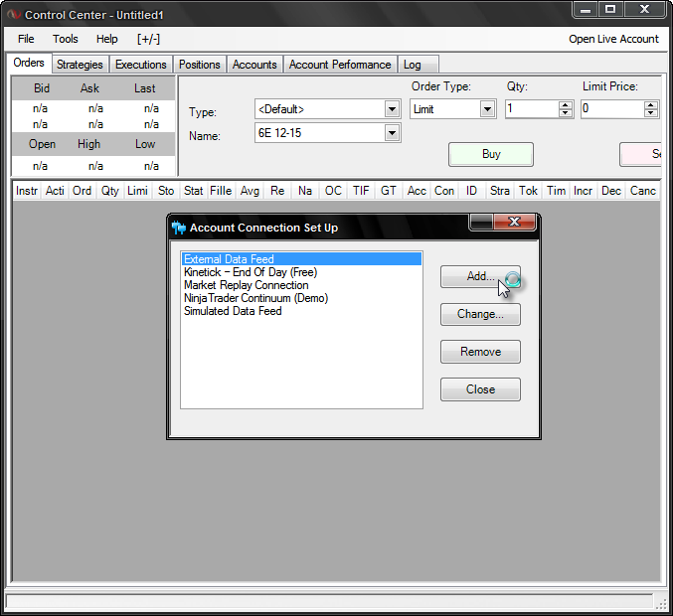Switch to the Account Performance tab
The height and width of the screenshot is (616, 673).
click(x=340, y=65)
